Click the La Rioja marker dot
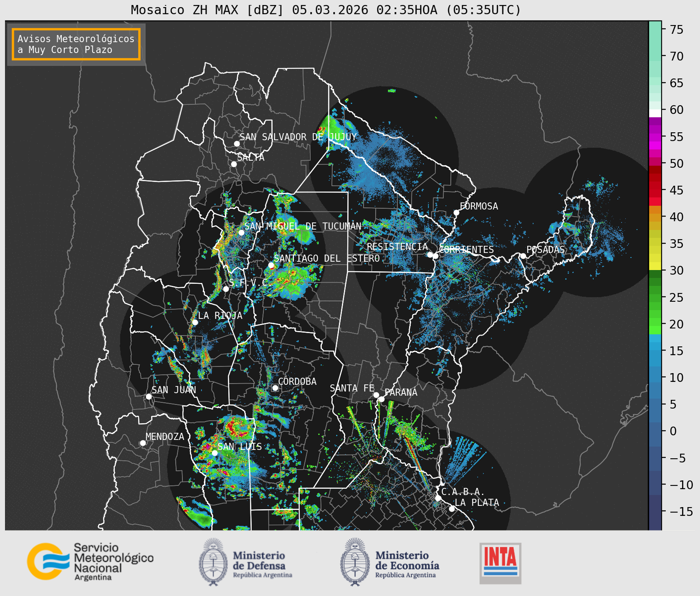 point(195,322)
